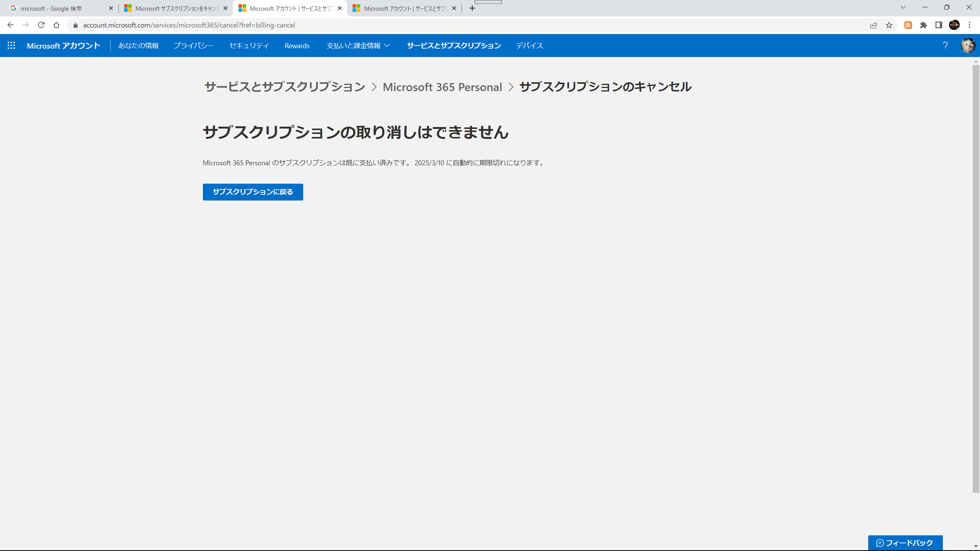
Task: View site info via the lock icon
Action: tap(75, 25)
